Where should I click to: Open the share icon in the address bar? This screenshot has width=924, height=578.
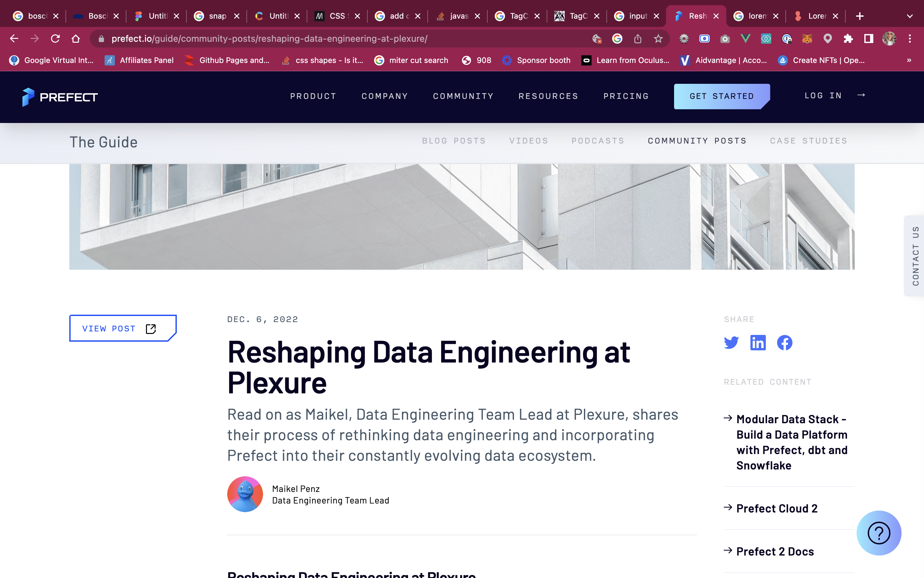637,39
